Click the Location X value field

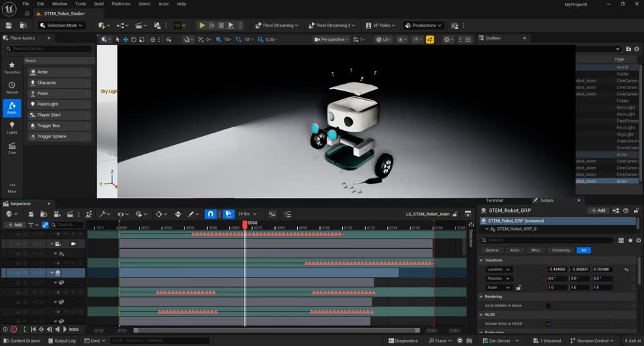(557, 270)
